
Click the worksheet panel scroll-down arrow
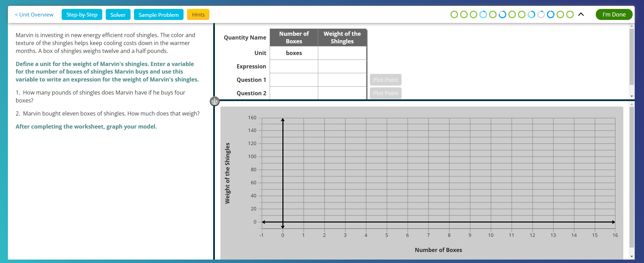tap(632, 96)
